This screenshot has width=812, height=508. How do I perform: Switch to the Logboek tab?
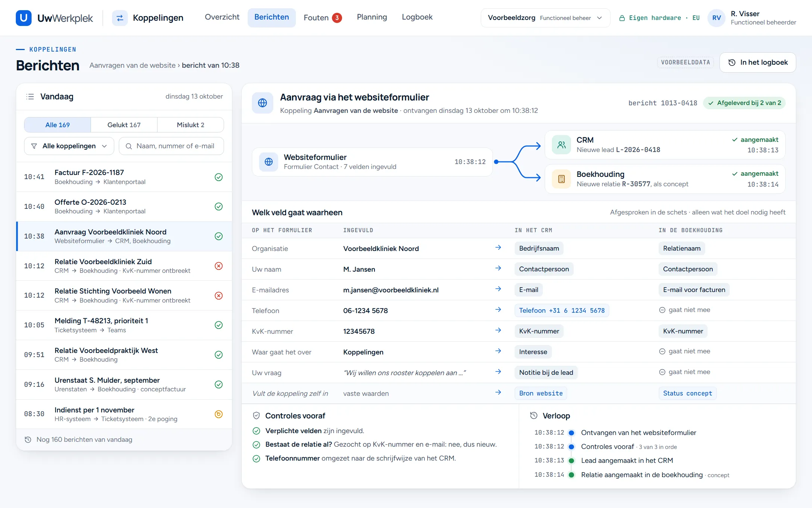[x=417, y=17]
